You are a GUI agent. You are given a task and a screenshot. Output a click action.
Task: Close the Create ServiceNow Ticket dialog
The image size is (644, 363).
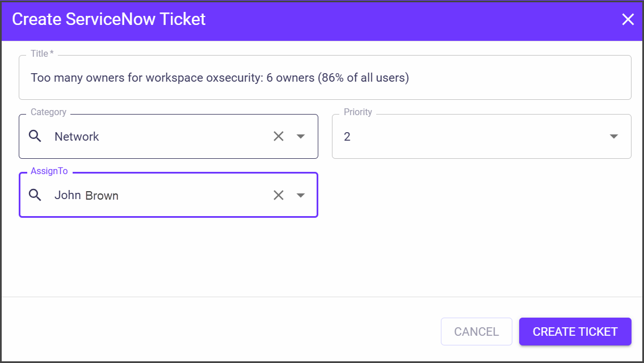click(x=628, y=20)
